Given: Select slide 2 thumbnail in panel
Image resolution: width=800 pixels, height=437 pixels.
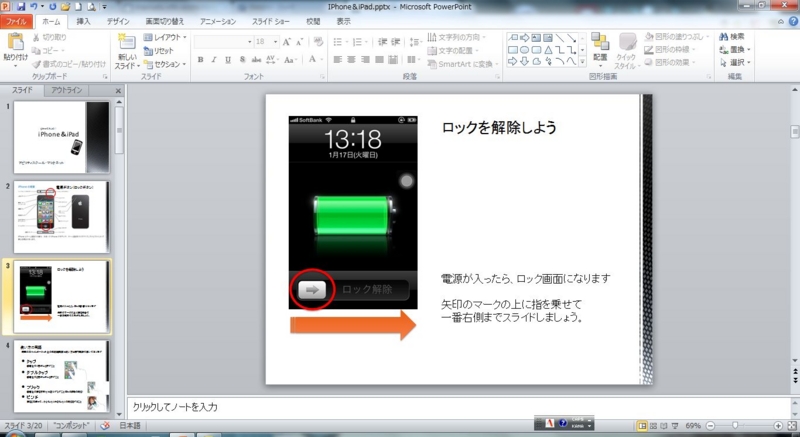Looking at the screenshot, I should pos(61,217).
